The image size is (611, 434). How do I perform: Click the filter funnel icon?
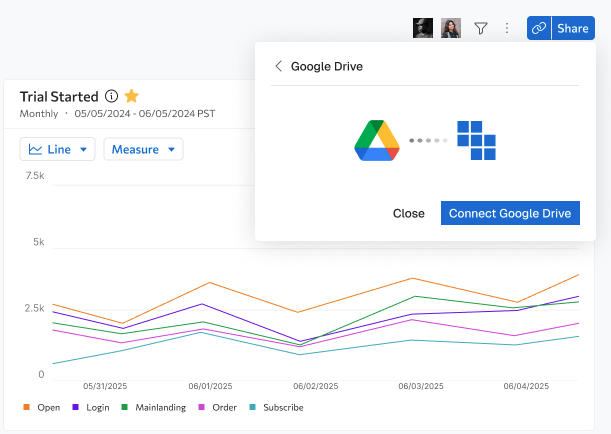coord(481,28)
